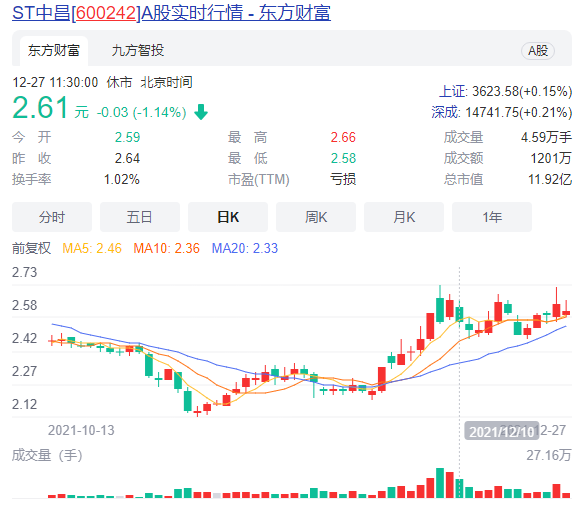Click the 成交量 (手) volume label
Image resolution: width=577 pixels, height=507 pixels.
tap(47, 455)
